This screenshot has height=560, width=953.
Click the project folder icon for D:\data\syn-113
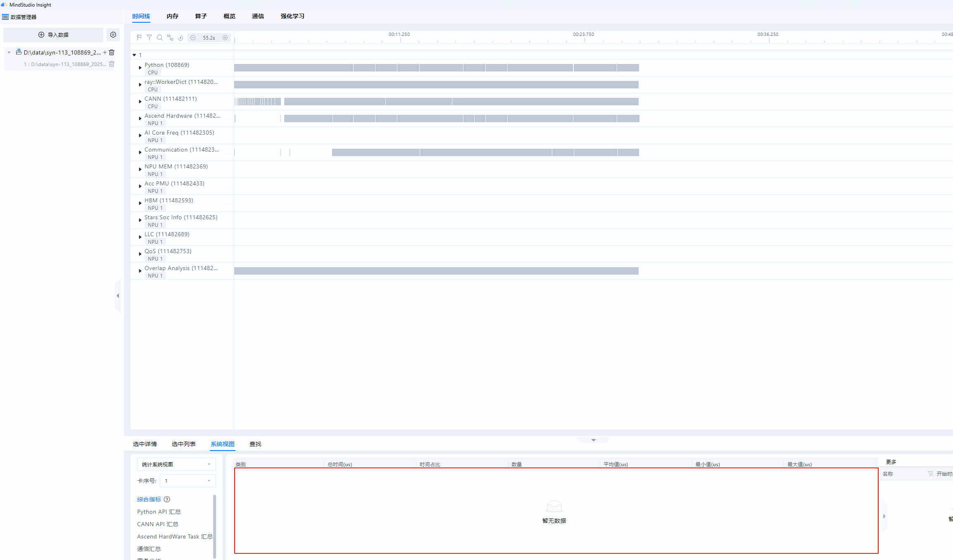[19, 52]
